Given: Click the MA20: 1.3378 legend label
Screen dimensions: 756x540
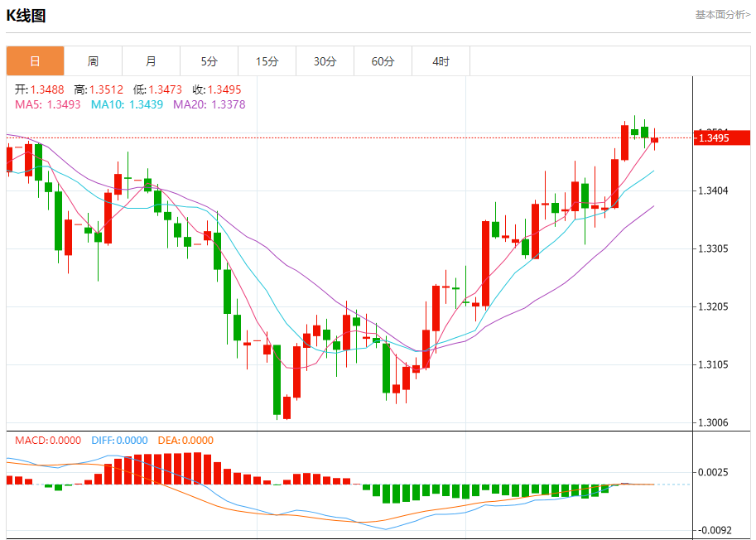Looking at the screenshot, I should tap(209, 104).
